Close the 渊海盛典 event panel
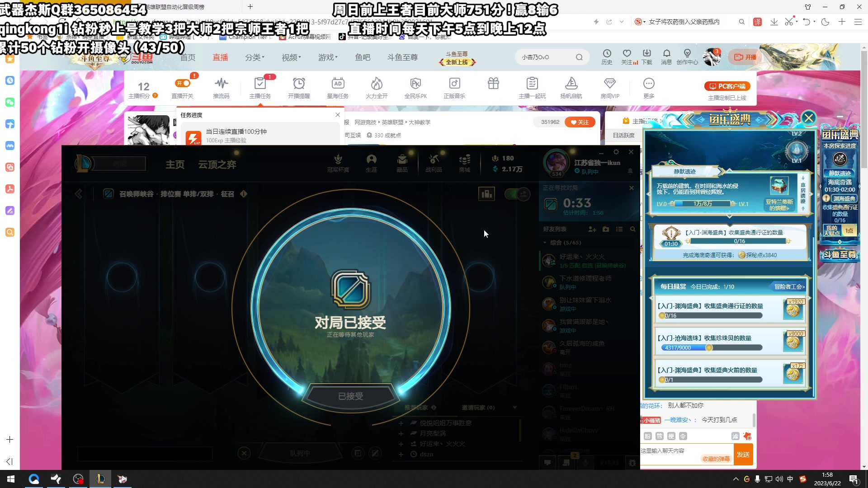This screenshot has width=868, height=488. point(808,118)
